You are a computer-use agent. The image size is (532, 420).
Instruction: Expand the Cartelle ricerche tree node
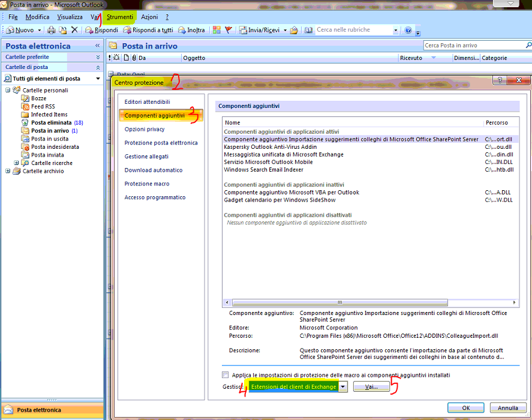[x=16, y=163]
